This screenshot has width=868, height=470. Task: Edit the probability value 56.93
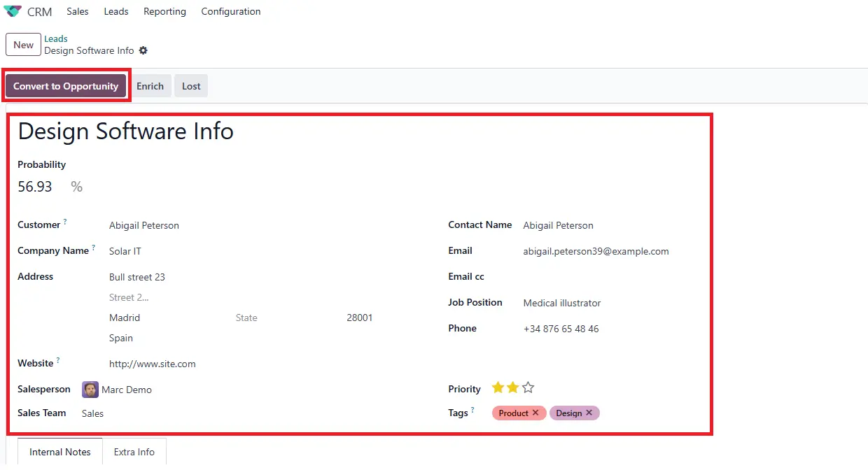tap(35, 187)
